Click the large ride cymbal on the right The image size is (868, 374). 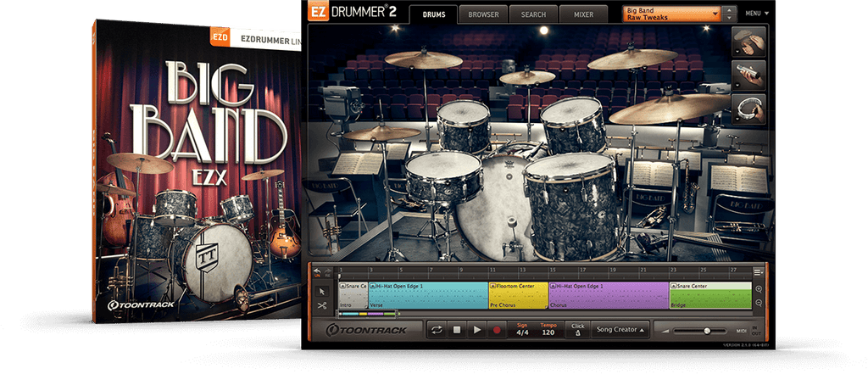tap(670, 107)
